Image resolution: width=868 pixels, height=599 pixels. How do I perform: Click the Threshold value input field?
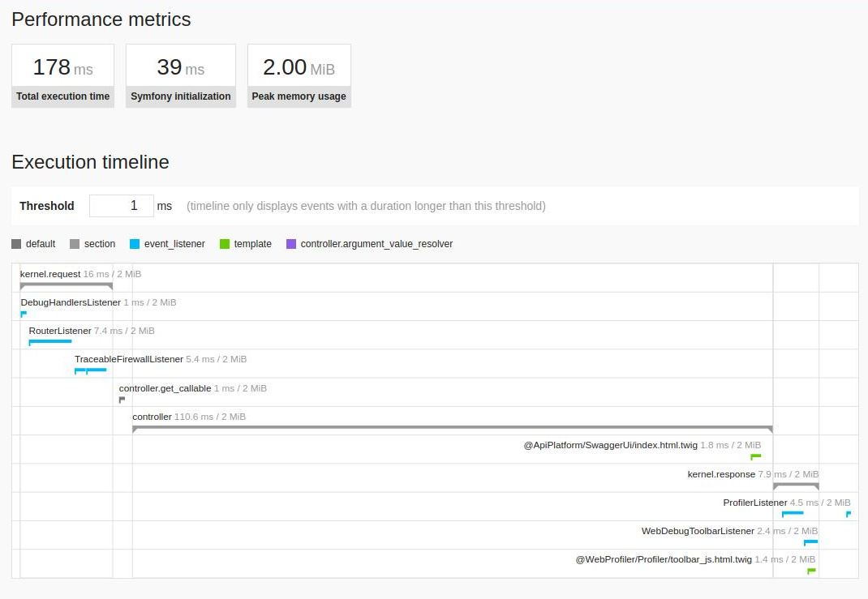pyautogui.click(x=121, y=206)
